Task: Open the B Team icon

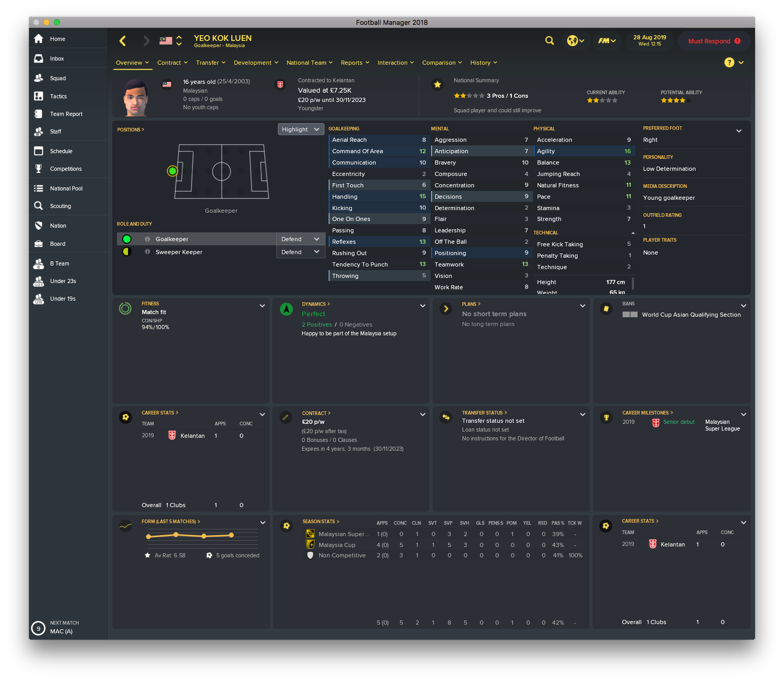Action: coord(38,263)
